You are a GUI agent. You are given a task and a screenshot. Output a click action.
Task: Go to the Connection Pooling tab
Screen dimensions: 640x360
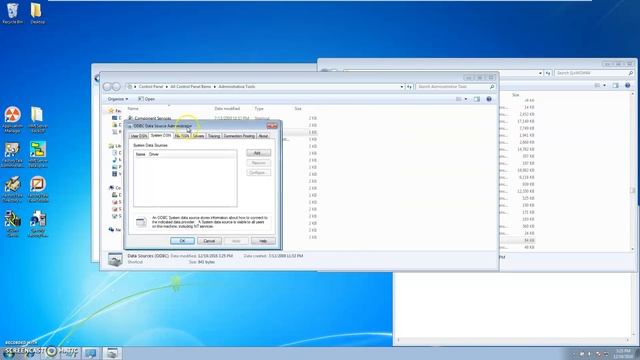point(239,136)
